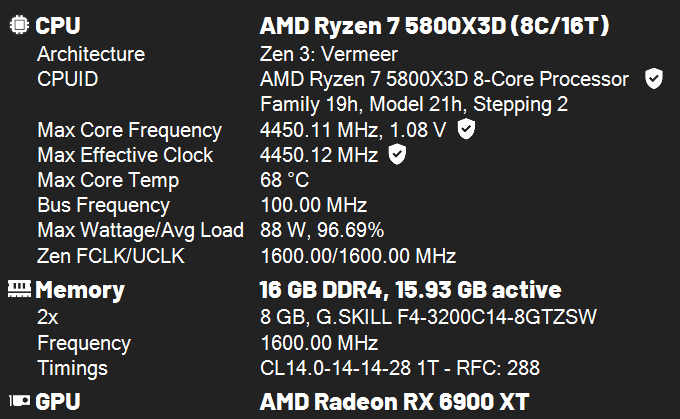Click the Bus Frequency 100.00 MHz value
Screen dimensions: 680x419
(314, 205)
